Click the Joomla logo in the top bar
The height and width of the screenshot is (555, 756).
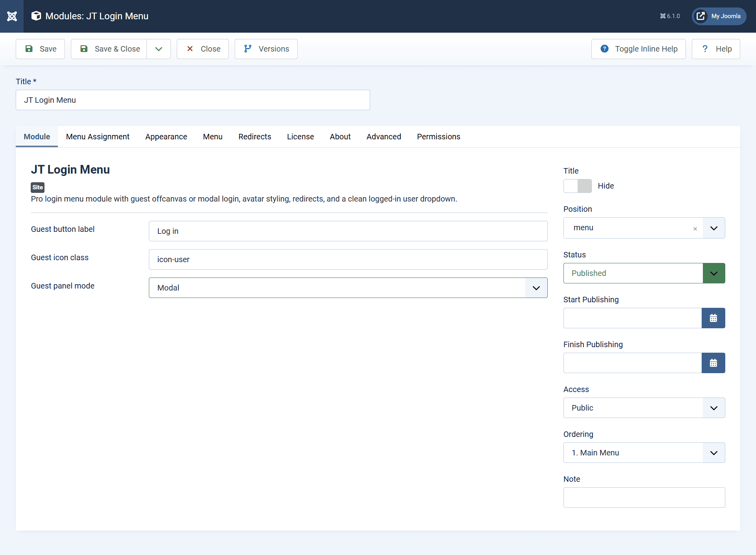coord(12,16)
